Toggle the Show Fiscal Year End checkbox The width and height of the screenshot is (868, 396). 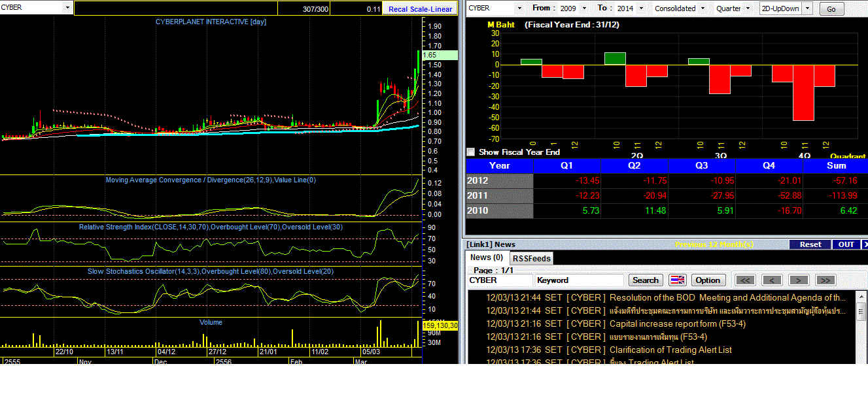click(470, 152)
